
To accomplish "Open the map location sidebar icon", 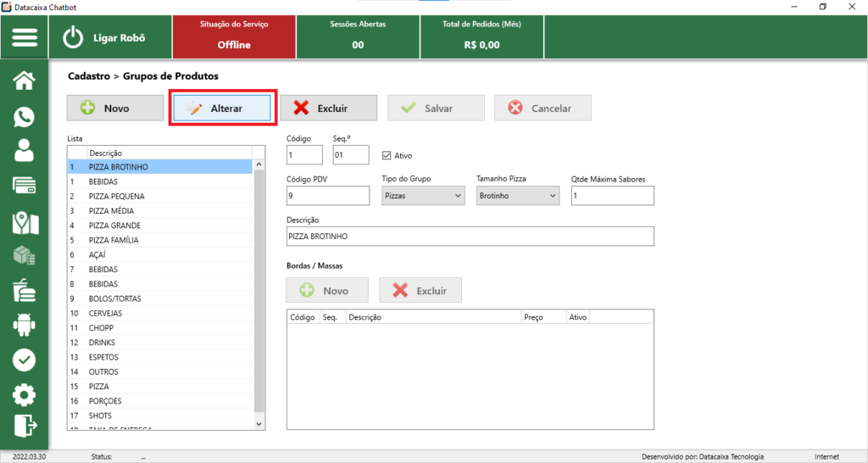I will point(25,222).
